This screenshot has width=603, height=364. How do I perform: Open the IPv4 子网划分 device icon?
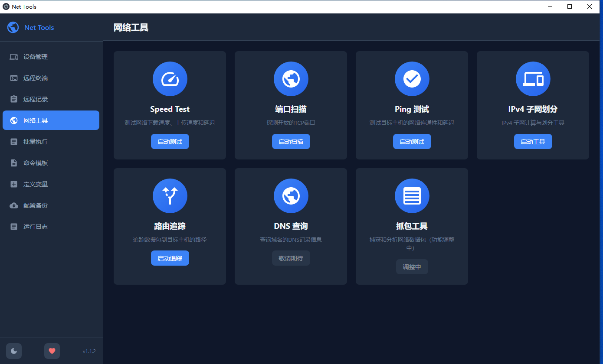point(533,78)
